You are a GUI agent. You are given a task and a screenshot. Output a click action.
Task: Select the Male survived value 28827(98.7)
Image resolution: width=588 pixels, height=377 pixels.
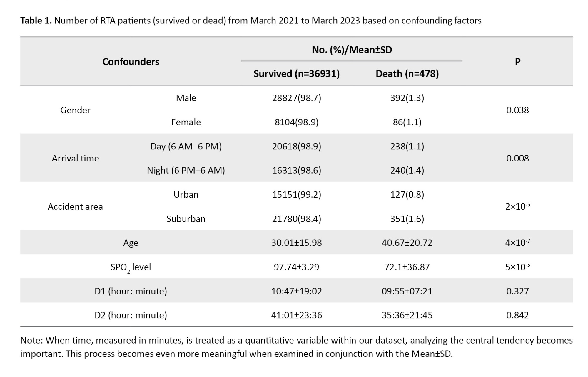[x=296, y=98]
